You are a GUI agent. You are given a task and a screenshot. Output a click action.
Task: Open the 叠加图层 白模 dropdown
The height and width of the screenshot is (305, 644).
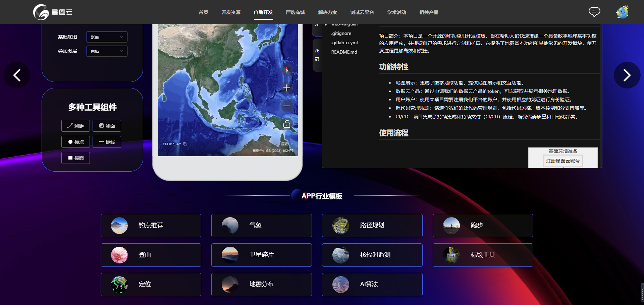[107, 51]
